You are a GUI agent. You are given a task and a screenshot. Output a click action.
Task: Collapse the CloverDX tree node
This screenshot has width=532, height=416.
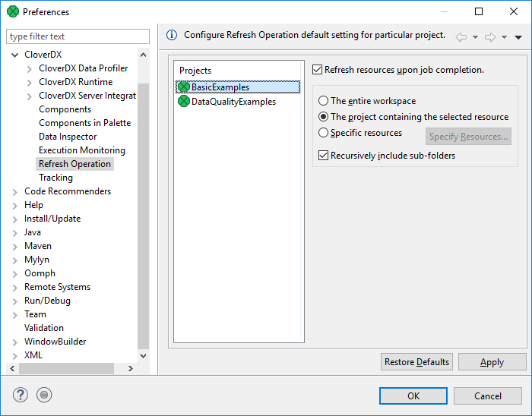[15, 55]
